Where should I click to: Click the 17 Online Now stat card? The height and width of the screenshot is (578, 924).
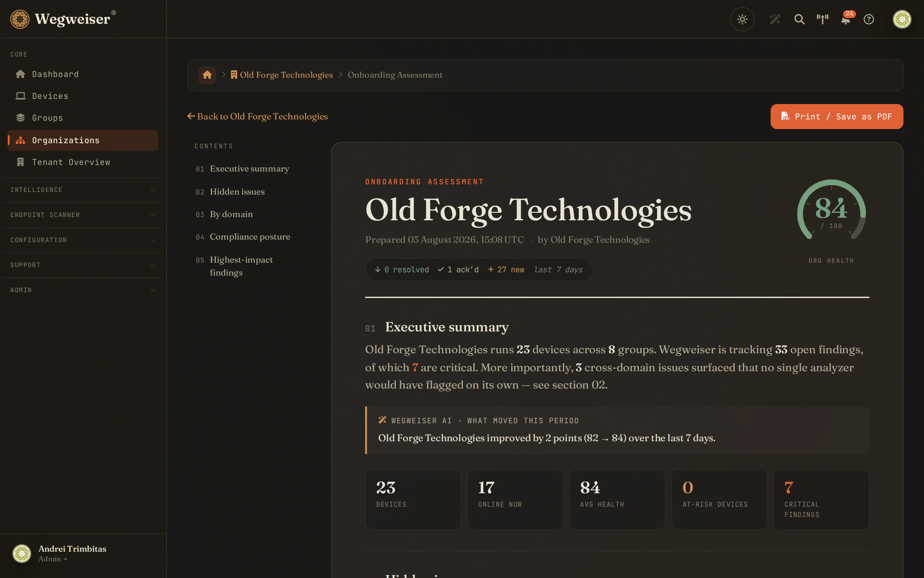[515, 500]
